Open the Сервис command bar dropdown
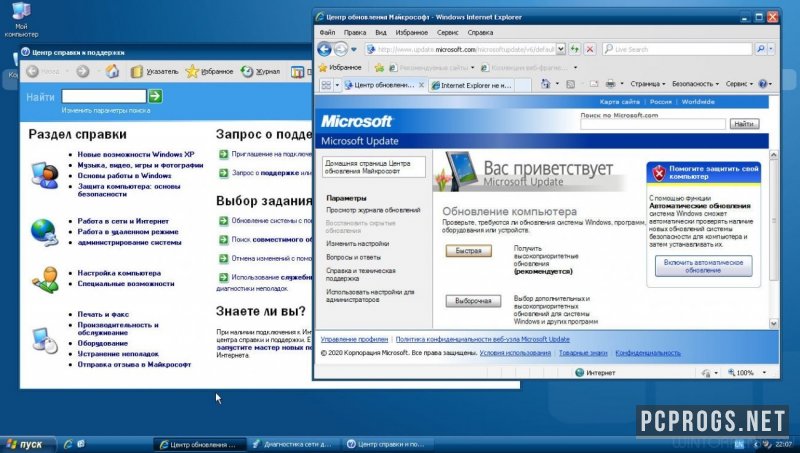This screenshot has width=800, height=453. 739,84
